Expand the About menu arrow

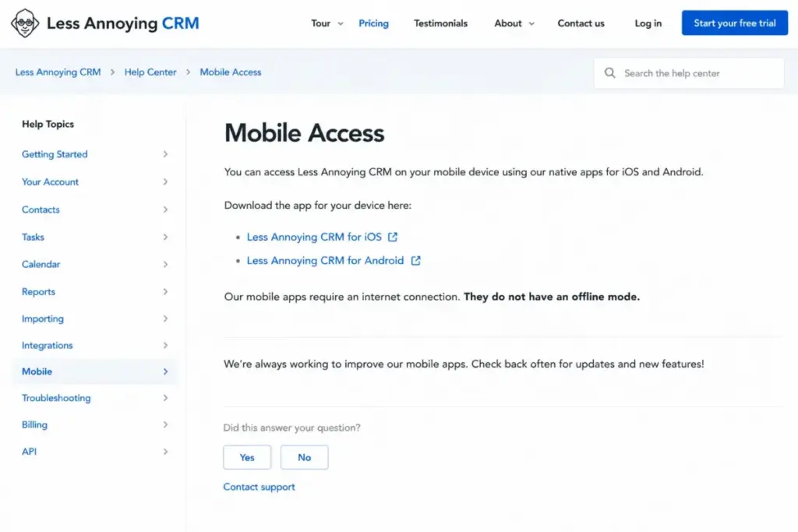(531, 23)
